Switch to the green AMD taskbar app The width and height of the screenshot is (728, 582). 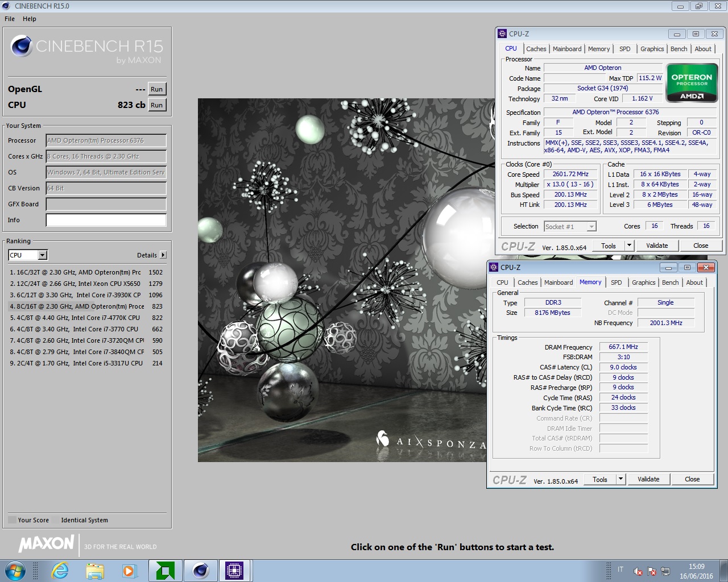pos(166,571)
